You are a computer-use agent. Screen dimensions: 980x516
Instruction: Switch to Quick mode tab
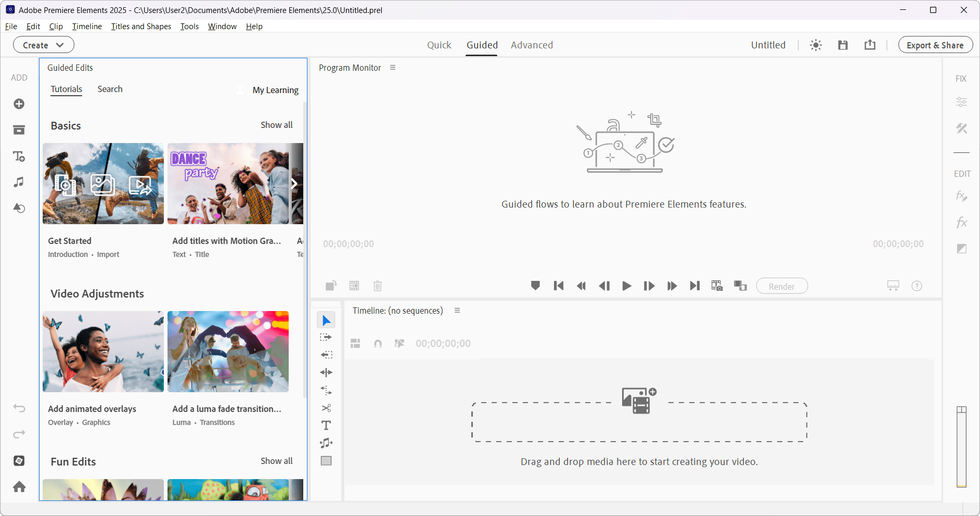click(439, 45)
